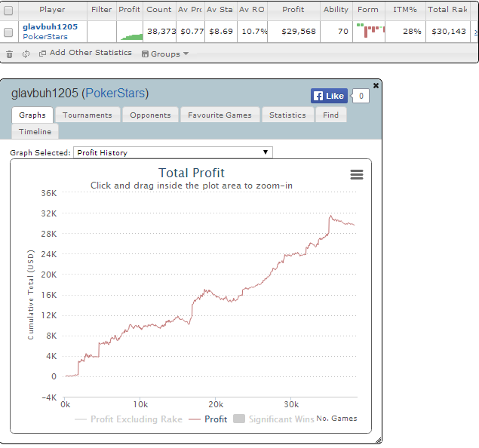479x448 pixels.
Task: Click the trash delete icon
Action: pos(10,54)
